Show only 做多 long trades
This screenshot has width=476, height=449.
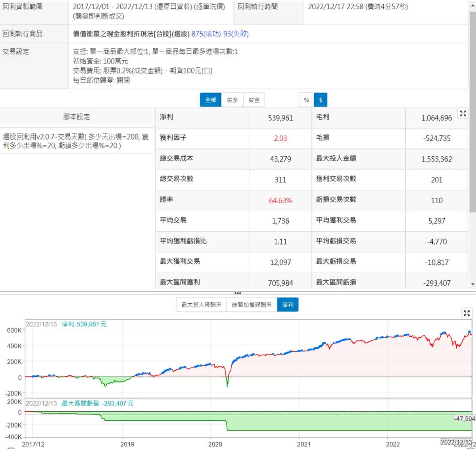(x=232, y=100)
